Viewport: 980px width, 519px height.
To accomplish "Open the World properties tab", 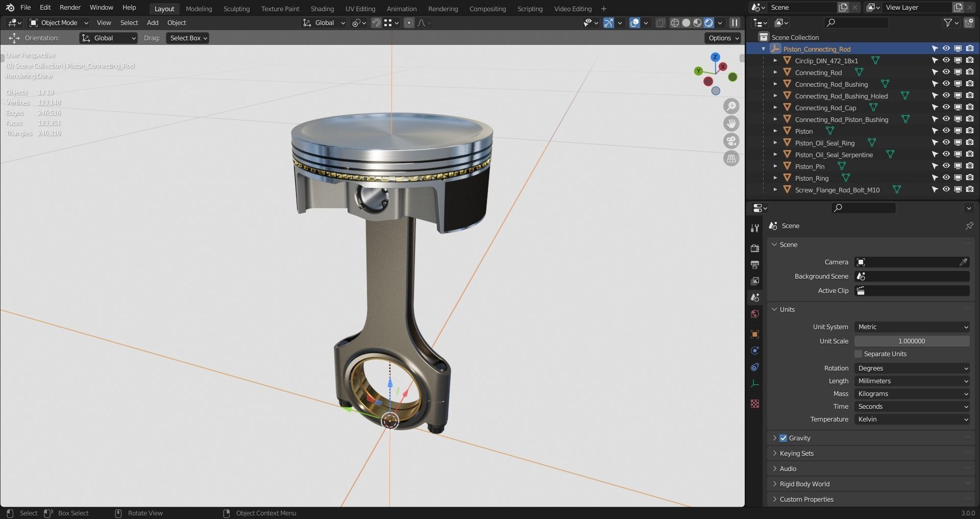I will click(755, 314).
